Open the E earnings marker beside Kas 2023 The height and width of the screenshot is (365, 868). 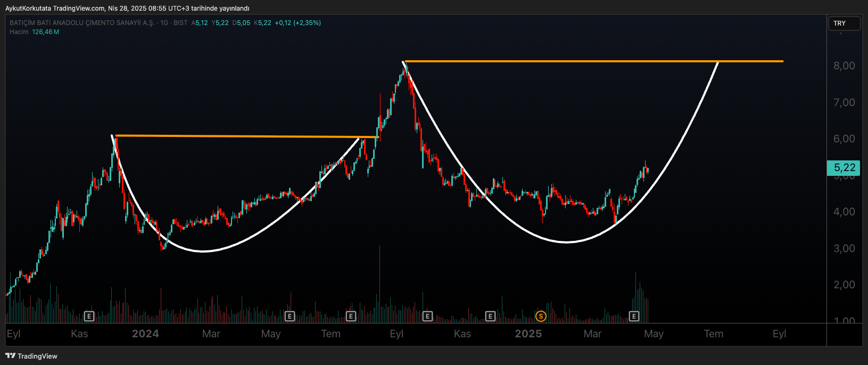[x=89, y=317]
